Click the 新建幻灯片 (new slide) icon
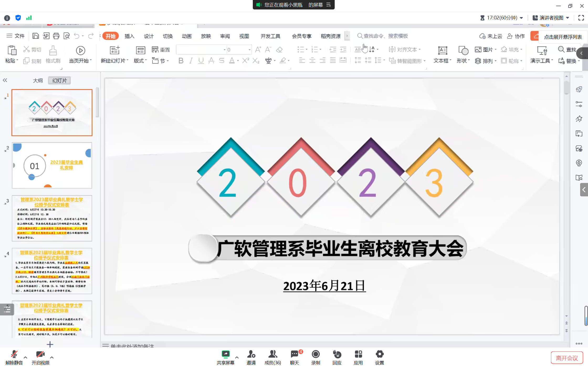The width and height of the screenshot is (588, 368). tap(114, 50)
